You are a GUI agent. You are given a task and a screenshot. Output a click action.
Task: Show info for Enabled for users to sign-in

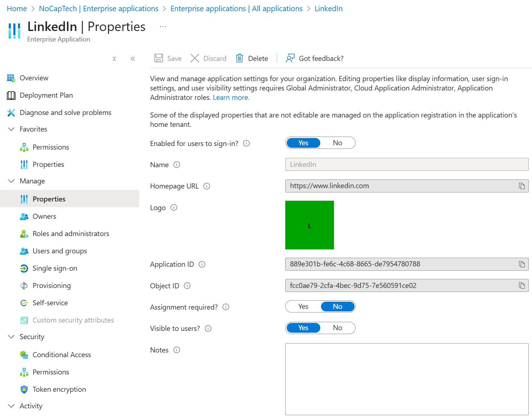point(246,143)
